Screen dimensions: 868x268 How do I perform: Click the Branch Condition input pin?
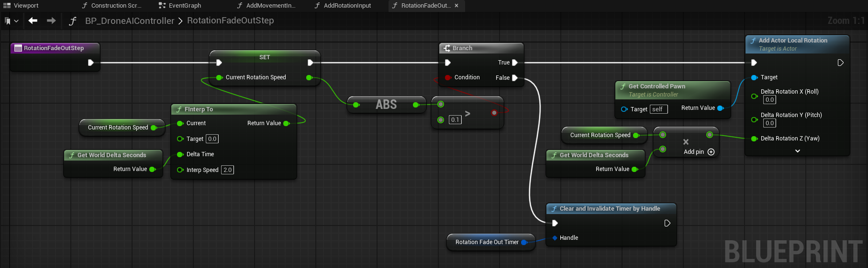click(447, 77)
